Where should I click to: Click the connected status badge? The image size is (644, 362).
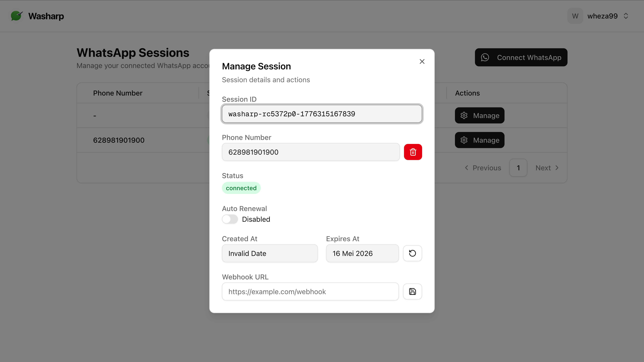point(241,188)
